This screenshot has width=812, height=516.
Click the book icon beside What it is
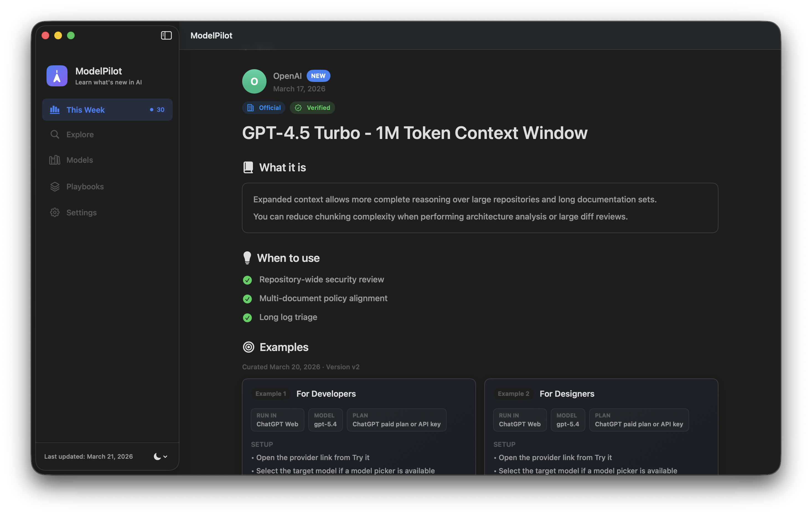click(248, 167)
